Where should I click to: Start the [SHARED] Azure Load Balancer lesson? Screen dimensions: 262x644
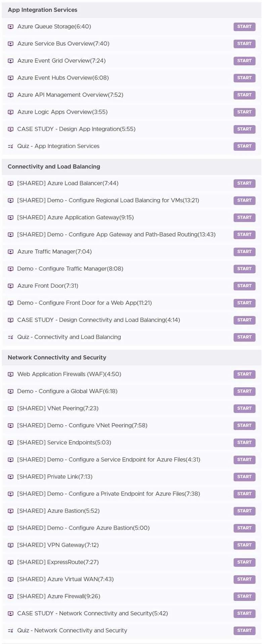[245, 183]
